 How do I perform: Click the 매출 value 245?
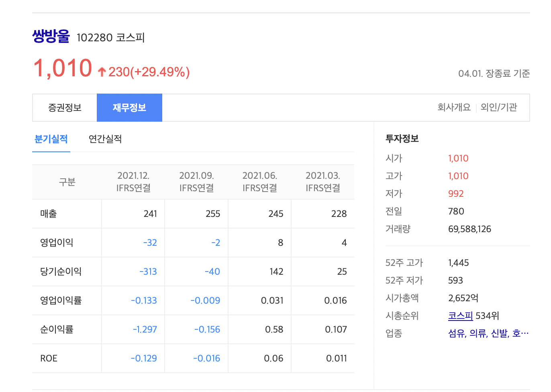tap(276, 214)
